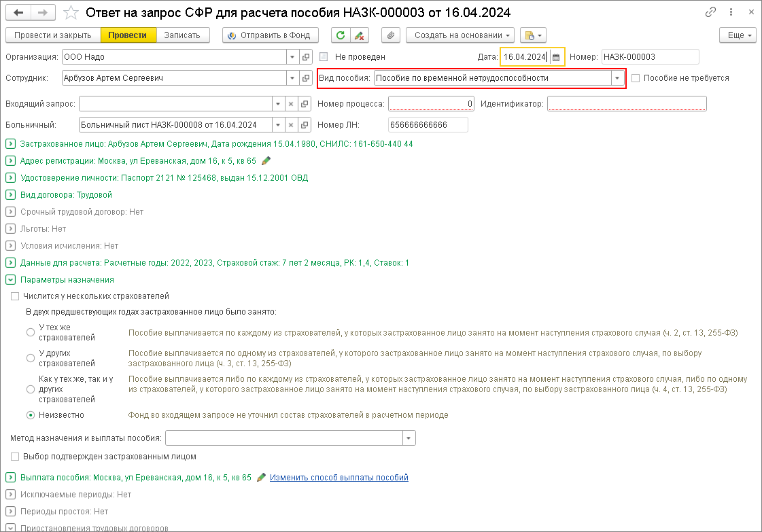
Task: Click Отправить в Фонд button
Action: pos(271,35)
